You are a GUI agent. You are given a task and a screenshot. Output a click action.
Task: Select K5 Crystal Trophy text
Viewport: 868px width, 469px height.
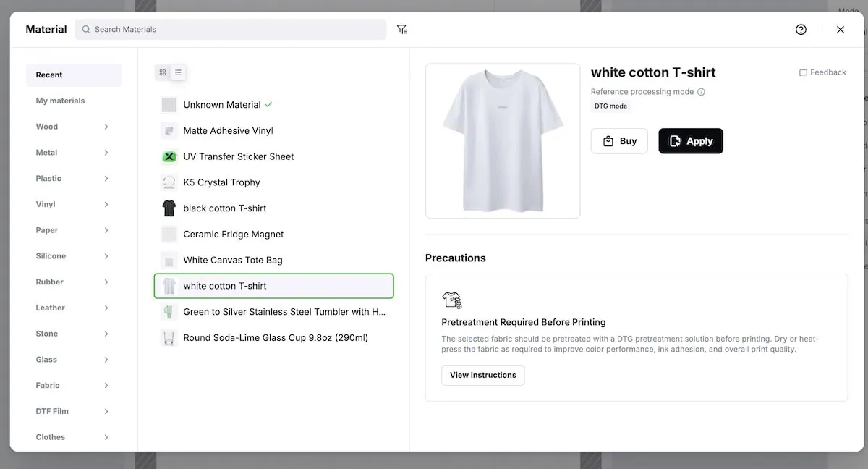click(221, 182)
